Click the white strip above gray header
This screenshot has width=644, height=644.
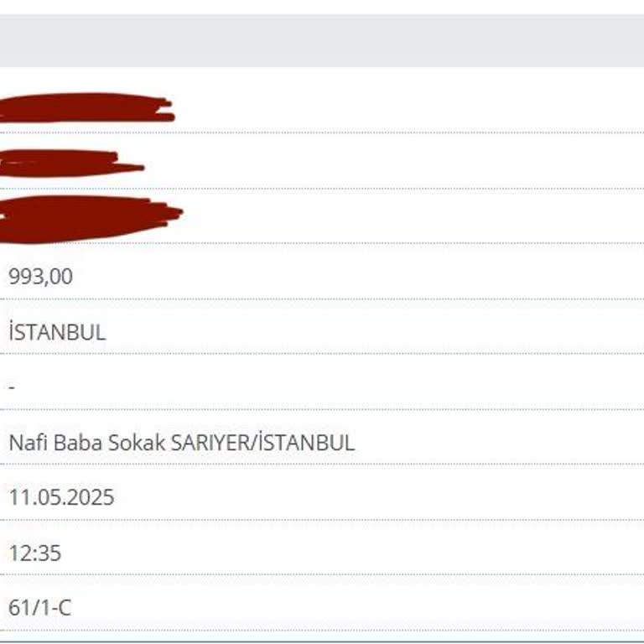point(322,7)
